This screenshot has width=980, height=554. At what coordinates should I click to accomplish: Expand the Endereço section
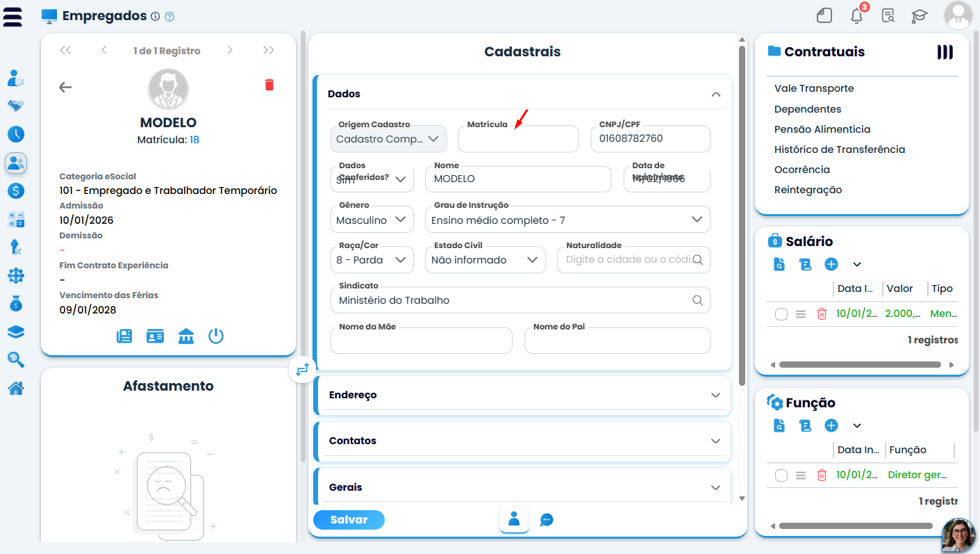pos(524,395)
